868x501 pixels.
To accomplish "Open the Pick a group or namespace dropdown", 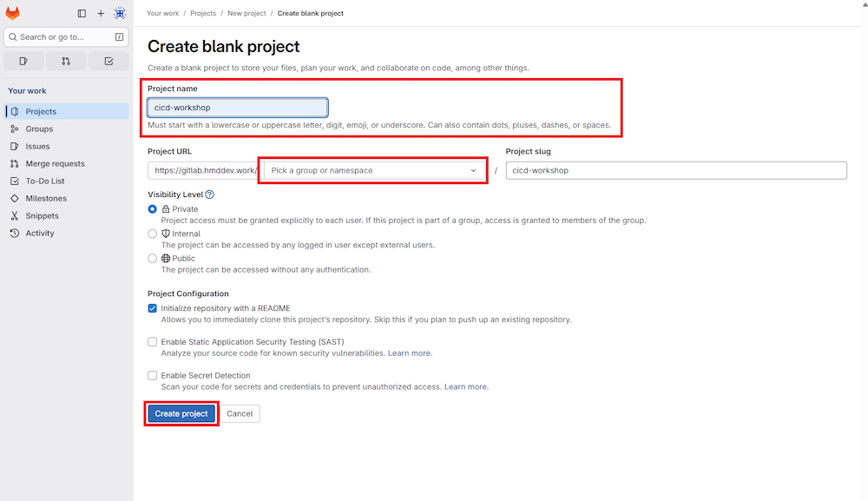I will click(x=372, y=170).
